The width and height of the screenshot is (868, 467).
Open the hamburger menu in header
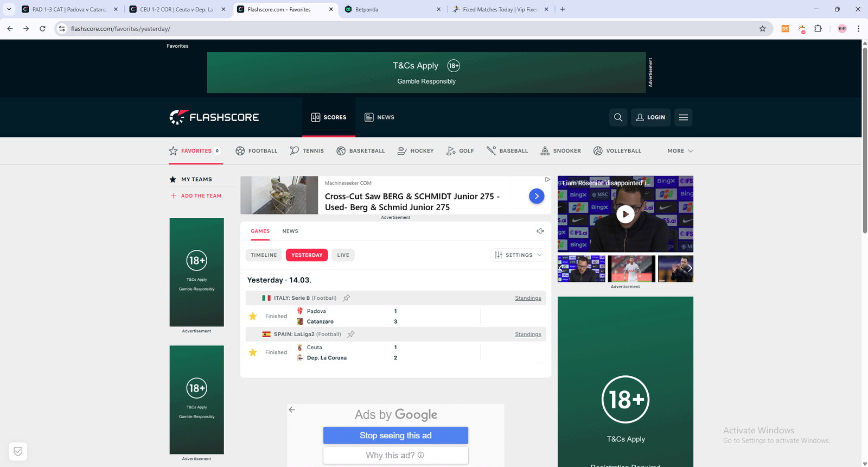683,117
